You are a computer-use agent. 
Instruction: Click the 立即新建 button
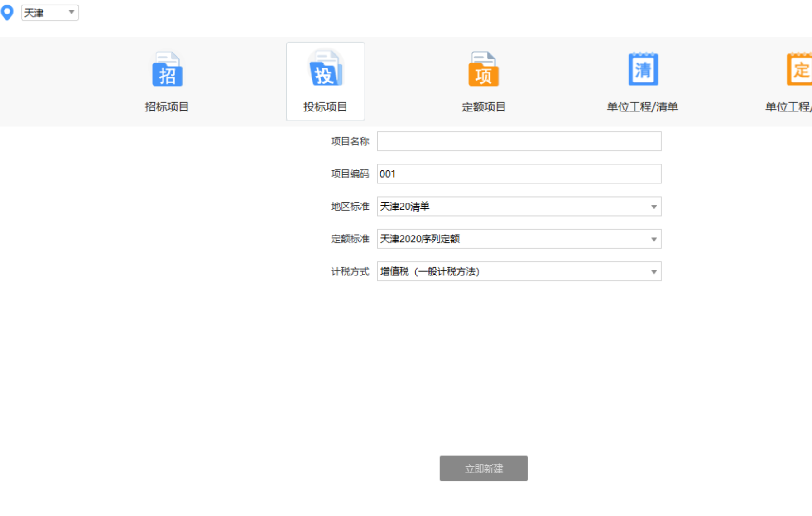pyautogui.click(x=483, y=468)
